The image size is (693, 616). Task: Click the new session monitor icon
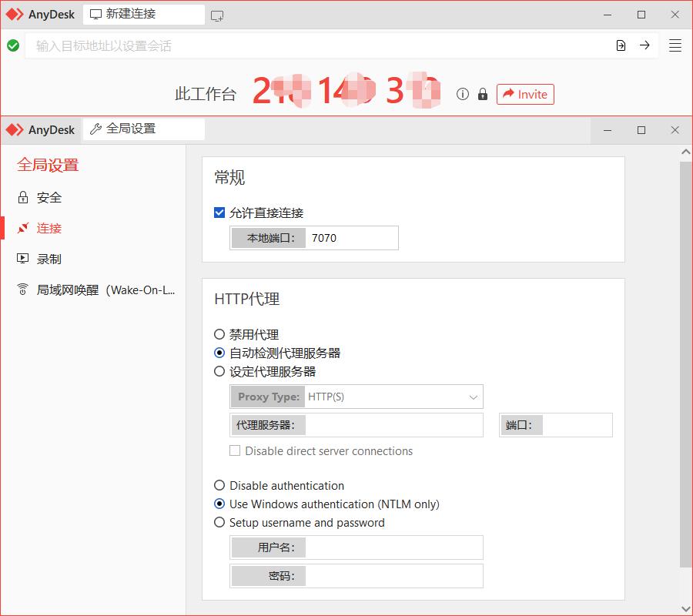(x=218, y=14)
